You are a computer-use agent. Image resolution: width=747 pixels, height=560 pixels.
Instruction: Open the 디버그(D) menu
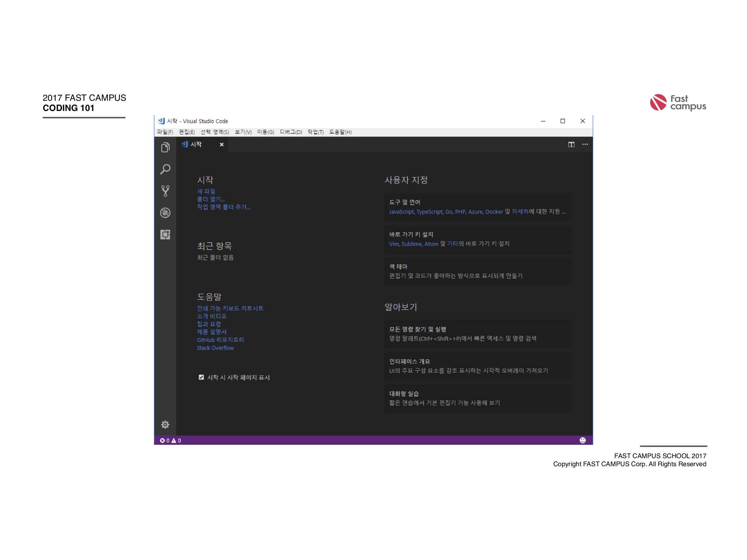(x=291, y=132)
